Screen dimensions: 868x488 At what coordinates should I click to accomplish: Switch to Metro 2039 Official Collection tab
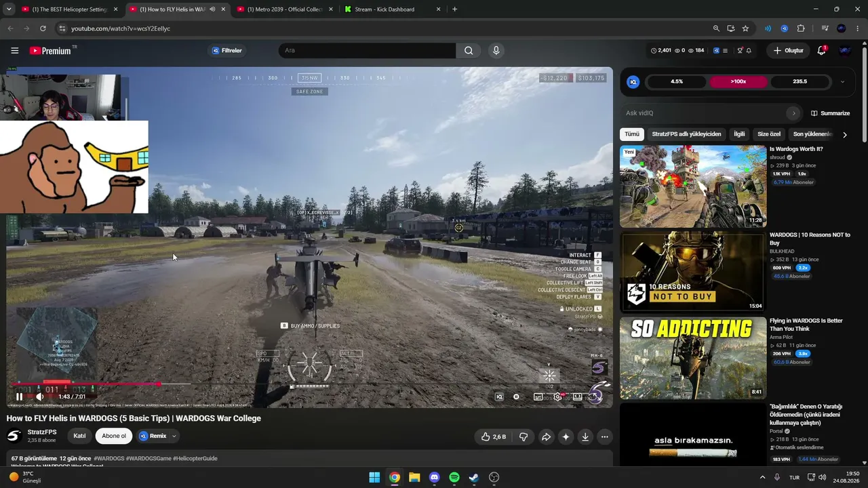pos(285,9)
